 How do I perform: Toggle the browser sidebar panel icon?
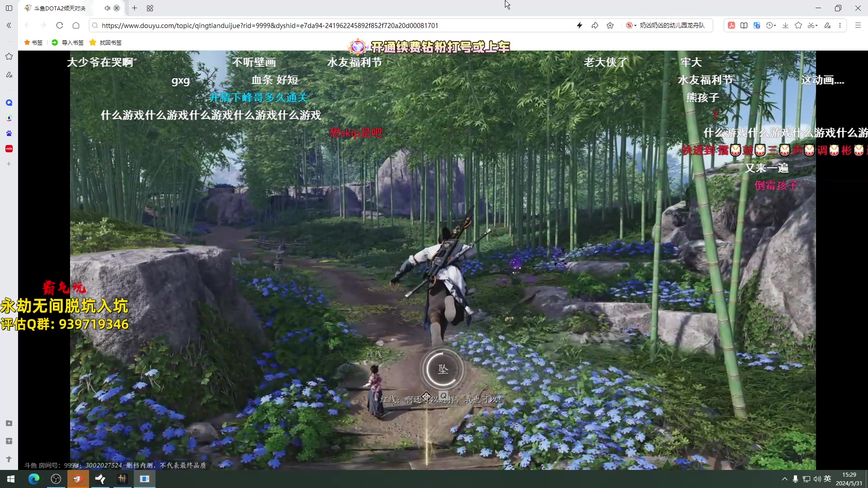coord(9,8)
